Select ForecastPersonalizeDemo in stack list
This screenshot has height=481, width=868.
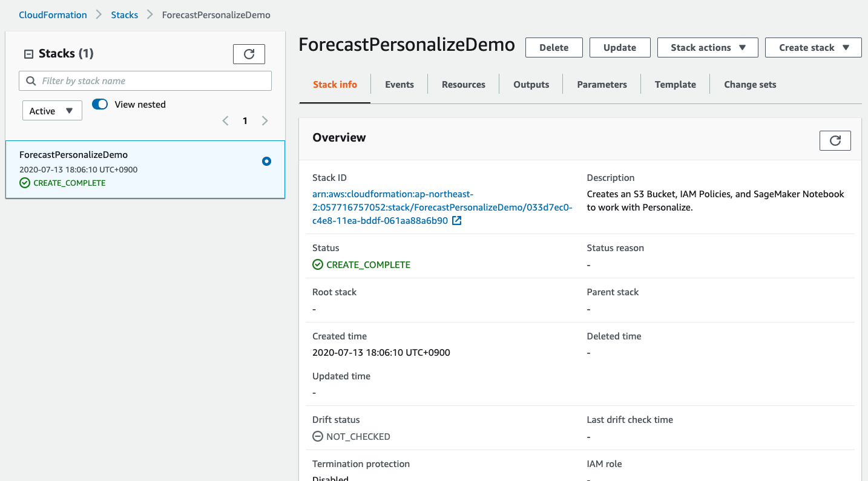[x=145, y=169]
